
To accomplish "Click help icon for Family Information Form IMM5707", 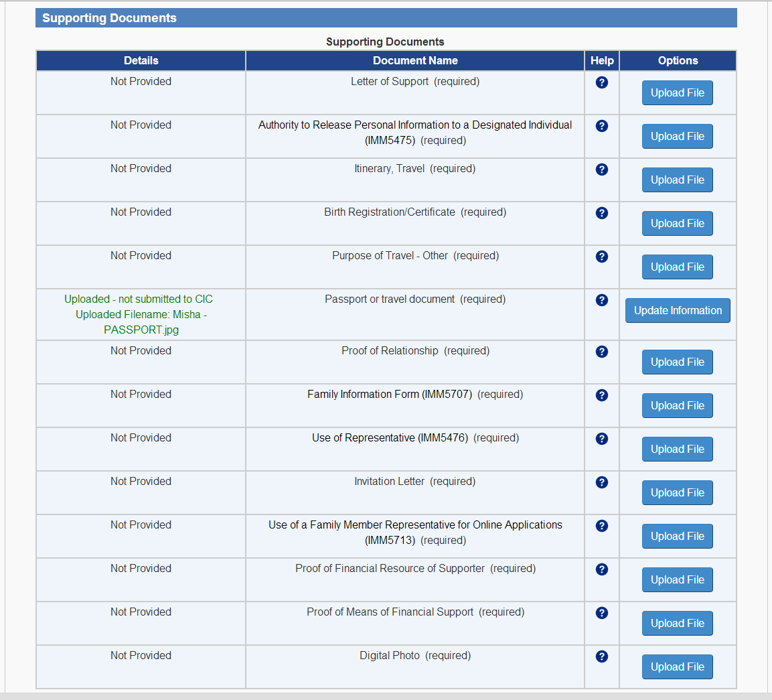I will tap(602, 395).
